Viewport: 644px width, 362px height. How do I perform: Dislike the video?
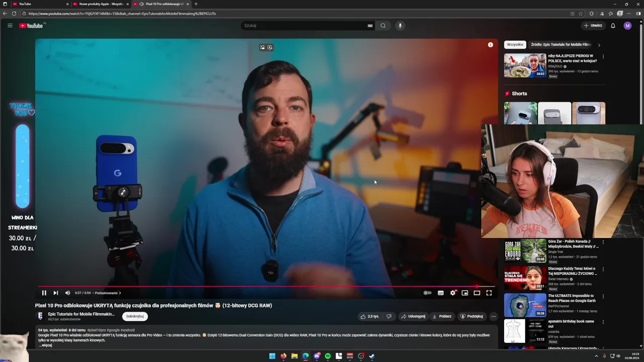(x=389, y=316)
